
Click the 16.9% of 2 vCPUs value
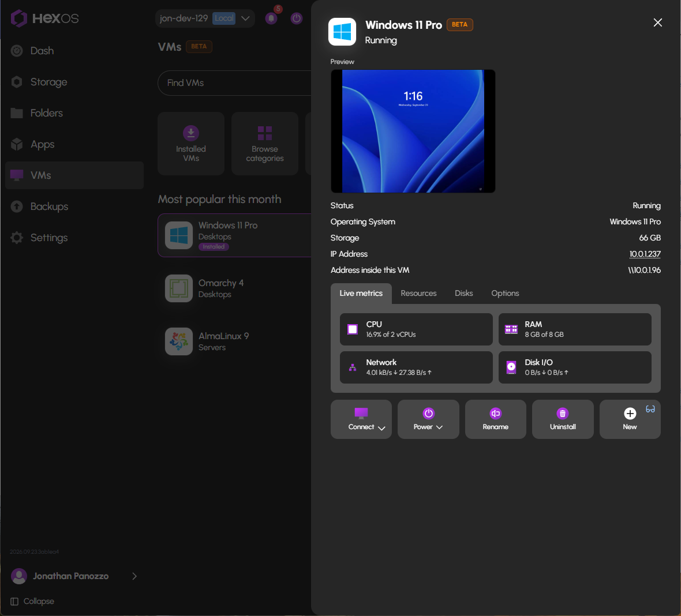tap(391, 335)
